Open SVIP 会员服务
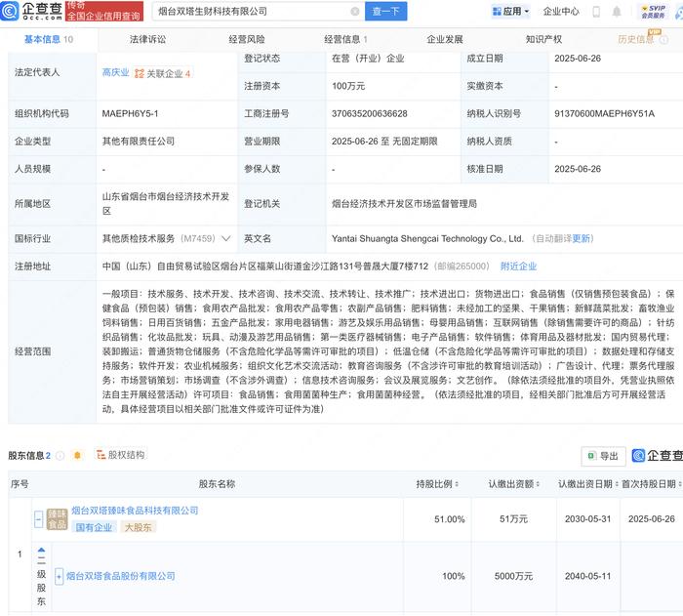 coord(653,12)
